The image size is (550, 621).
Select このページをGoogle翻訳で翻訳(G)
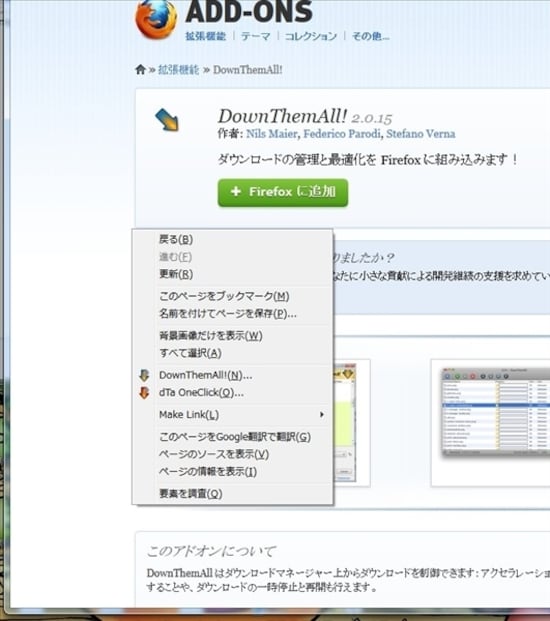tap(233, 437)
